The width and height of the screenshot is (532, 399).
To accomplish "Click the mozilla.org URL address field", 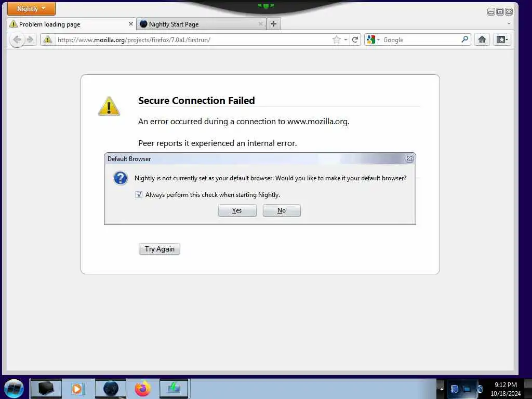I will 193,39.
